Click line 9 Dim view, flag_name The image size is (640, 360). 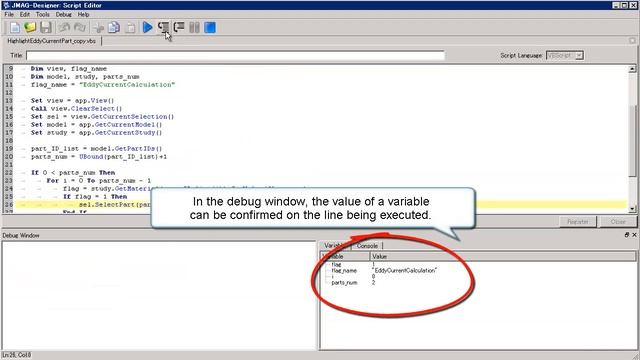tap(69, 69)
